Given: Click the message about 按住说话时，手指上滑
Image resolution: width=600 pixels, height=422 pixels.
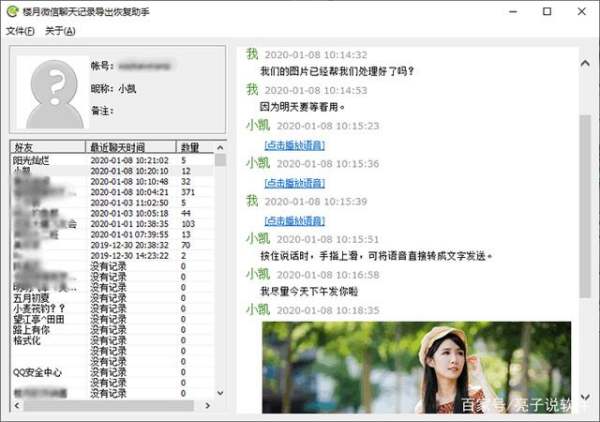Looking at the screenshot, I should tap(377, 256).
